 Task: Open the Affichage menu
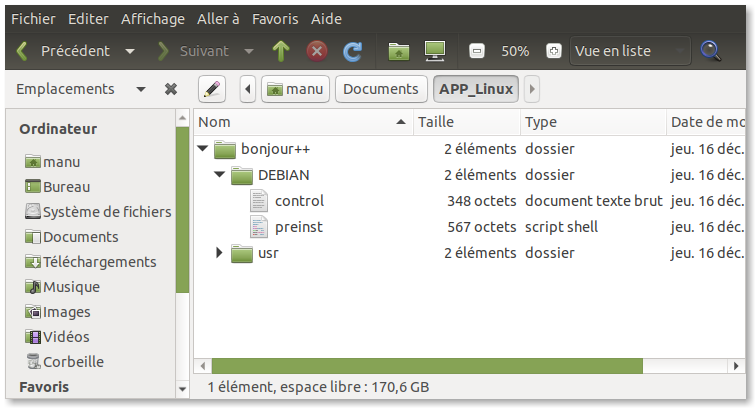pyautogui.click(x=153, y=19)
